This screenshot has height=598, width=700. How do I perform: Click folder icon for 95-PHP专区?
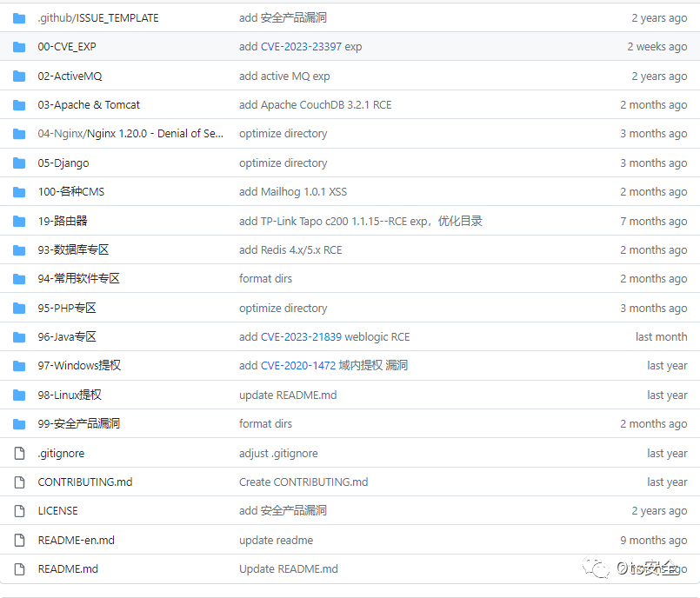[19, 309]
